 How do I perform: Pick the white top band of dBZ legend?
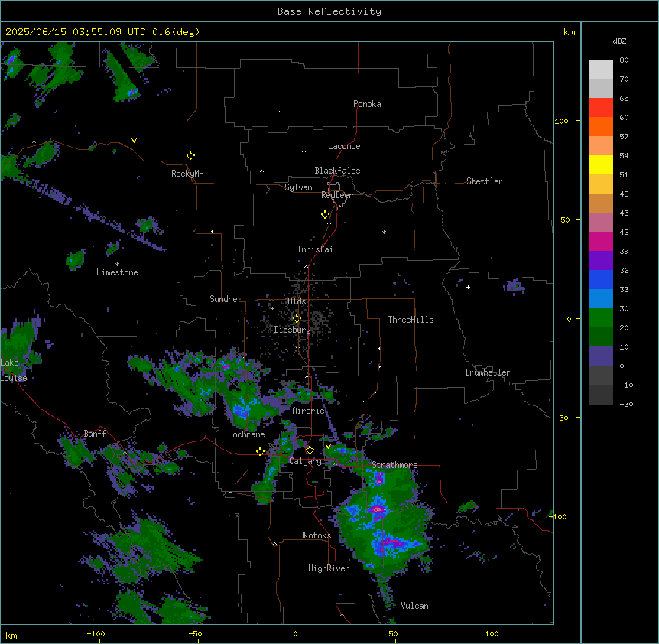pos(601,69)
